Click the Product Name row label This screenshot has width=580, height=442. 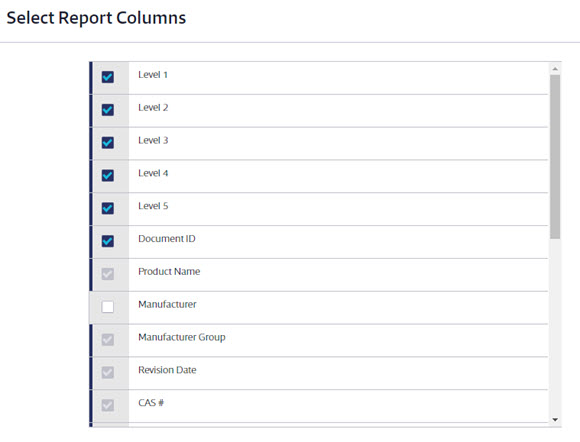coord(169,271)
